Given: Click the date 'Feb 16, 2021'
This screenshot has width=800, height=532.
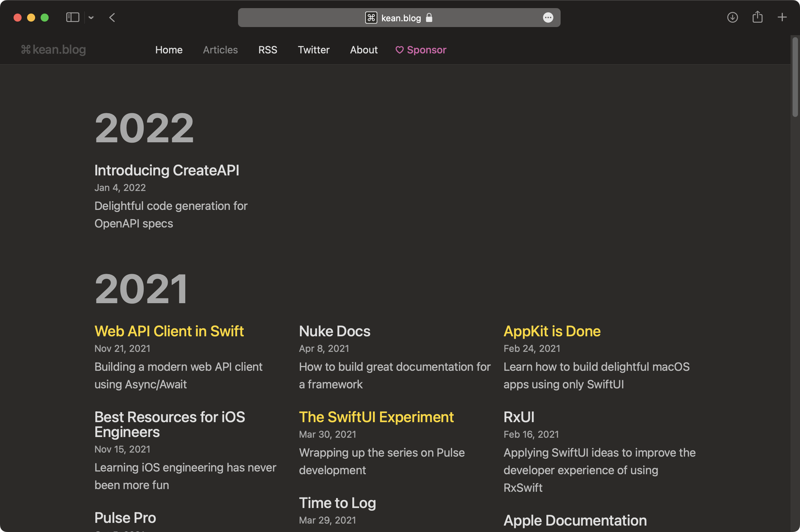Looking at the screenshot, I should point(531,434).
